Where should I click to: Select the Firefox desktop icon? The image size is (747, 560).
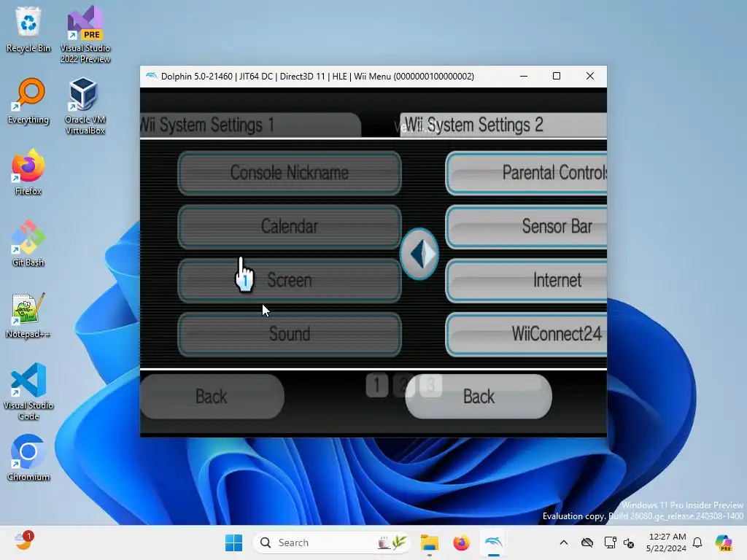28,172
